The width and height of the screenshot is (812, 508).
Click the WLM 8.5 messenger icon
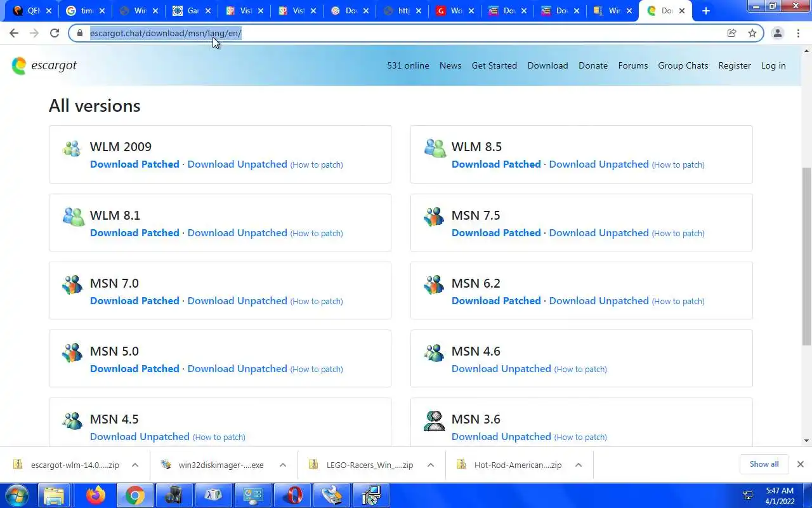point(435,149)
